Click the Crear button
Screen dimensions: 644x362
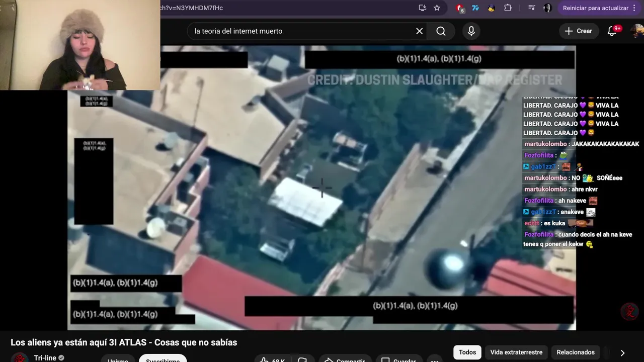point(578,31)
